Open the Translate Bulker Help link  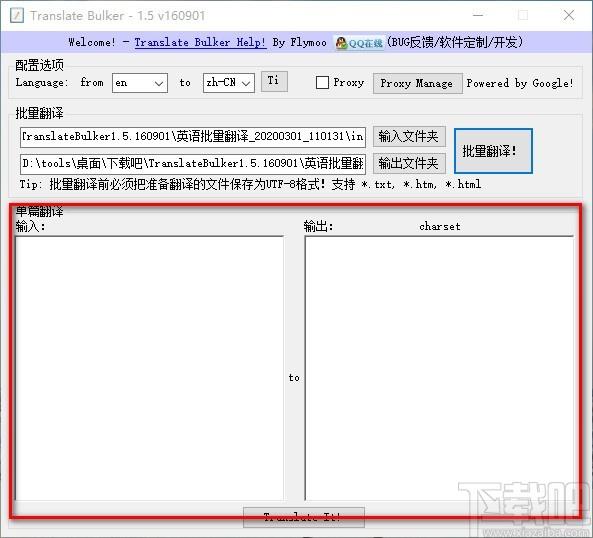(x=200, y=42)
